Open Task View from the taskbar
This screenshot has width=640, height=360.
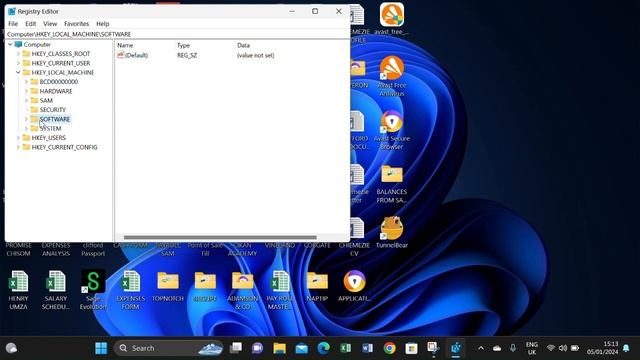pos(236,348)
